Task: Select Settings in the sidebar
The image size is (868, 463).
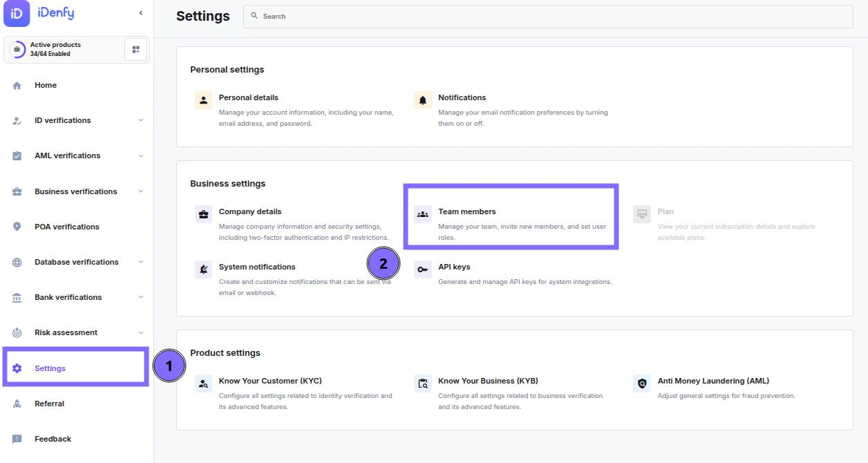Action: tap(50, 368)
